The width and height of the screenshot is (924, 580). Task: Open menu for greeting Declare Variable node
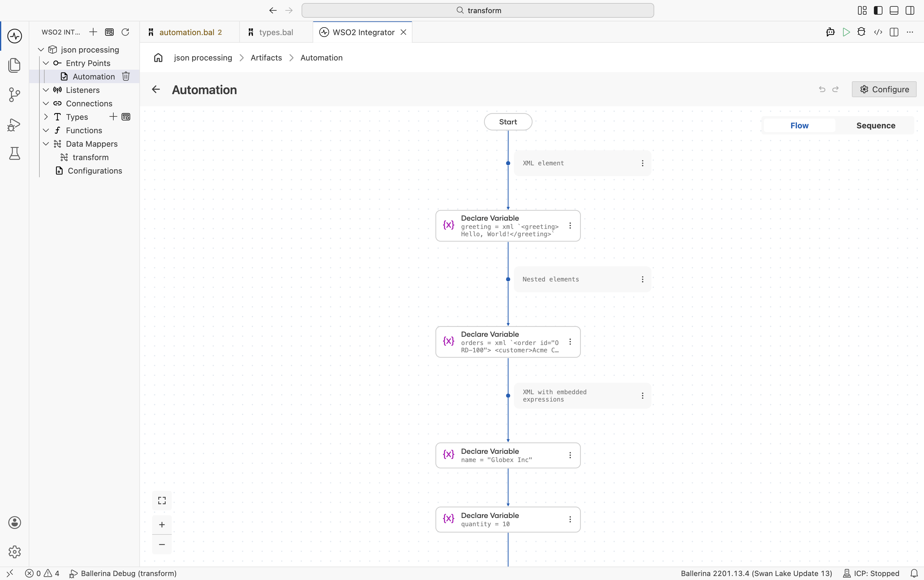pyautogui.click(x=570, y=226)
